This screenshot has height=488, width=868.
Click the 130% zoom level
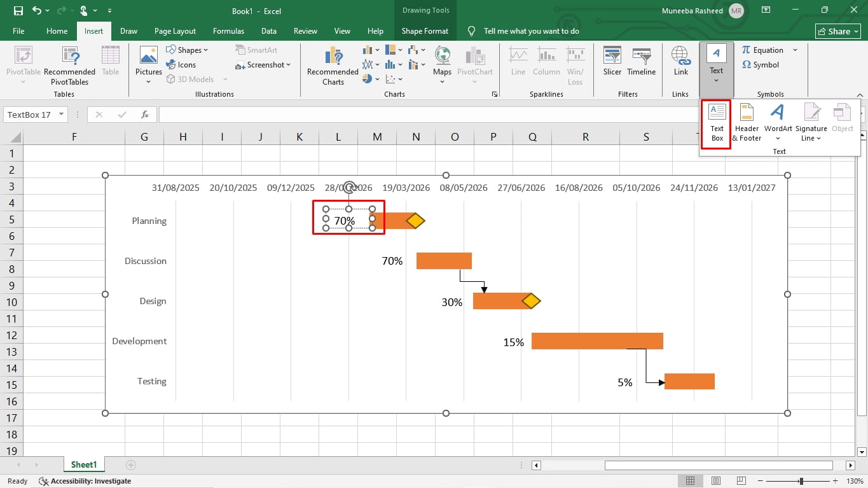pos(855,481)
